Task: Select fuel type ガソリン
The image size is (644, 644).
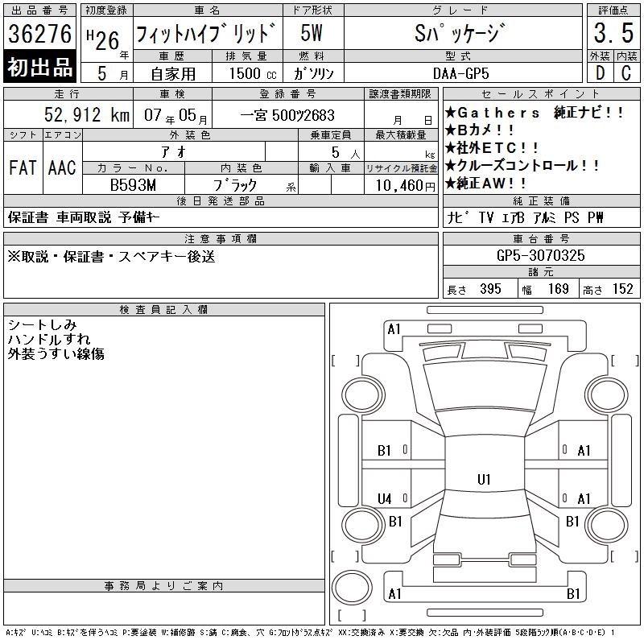Action: 313,73
